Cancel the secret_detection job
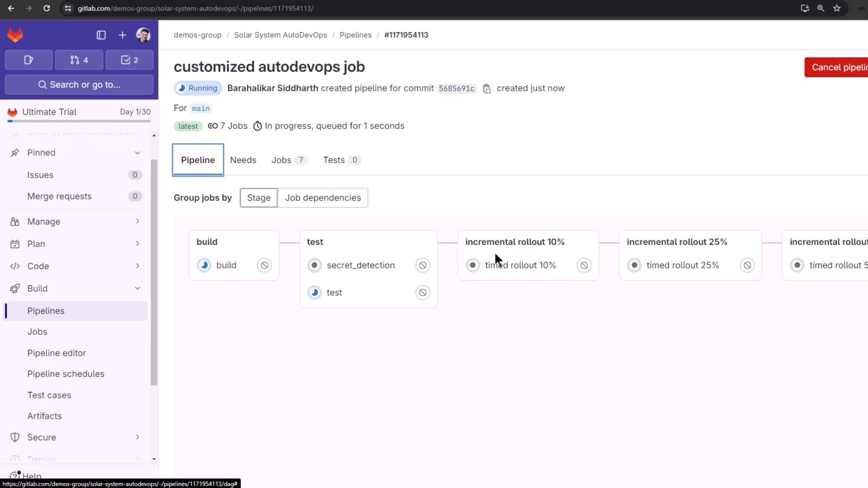The image size is (868, 488). click(x=423, y=265)
